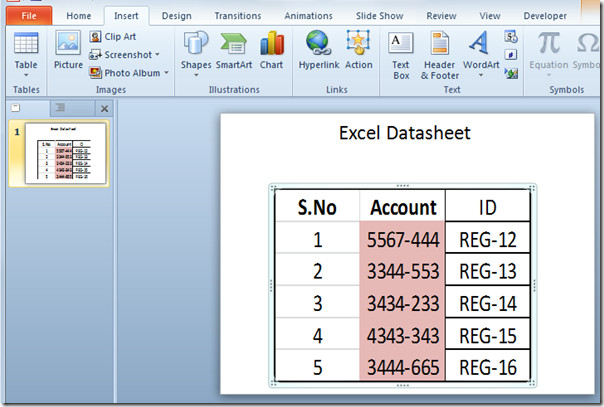Switch to the Slides pane tab icon
The image size is (604, 407).
click(x=15, y=108)
